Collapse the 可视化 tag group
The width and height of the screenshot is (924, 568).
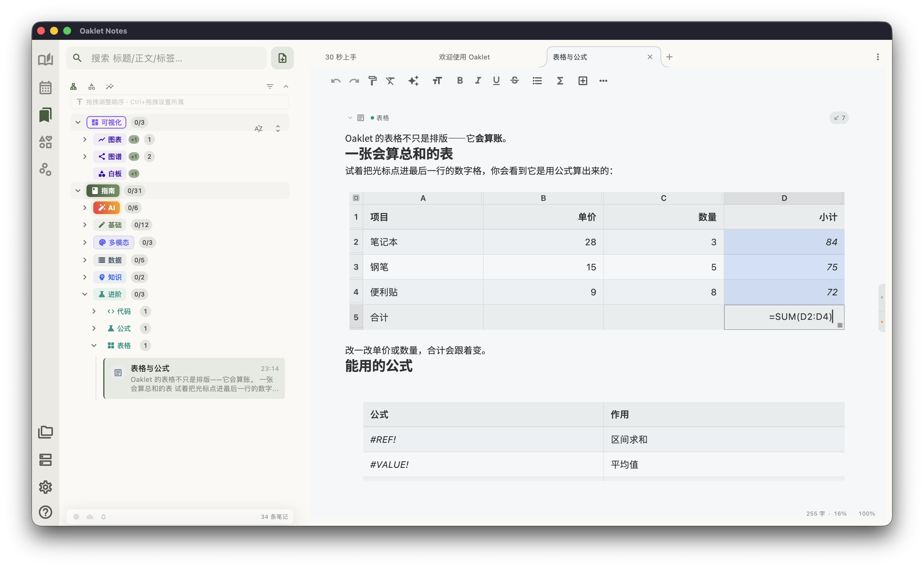pyautogui.click(x=78, y=122)
